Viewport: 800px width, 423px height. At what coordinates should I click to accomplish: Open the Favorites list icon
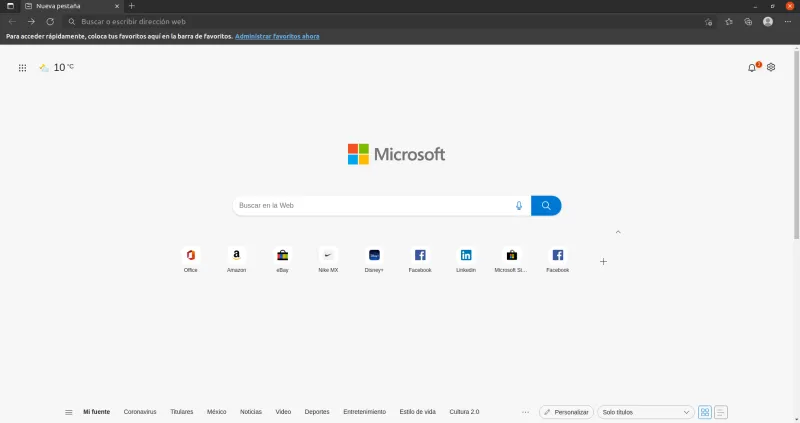[729, 22]
